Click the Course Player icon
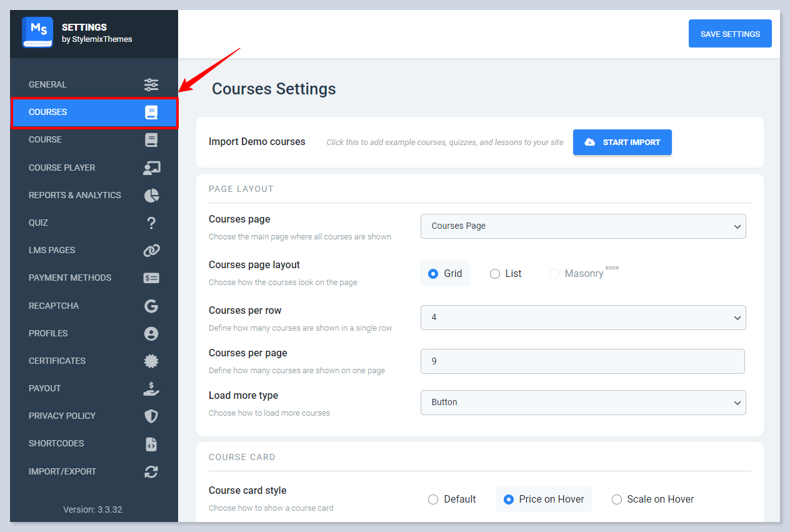 pyautogui.click(x=151, y=168)
